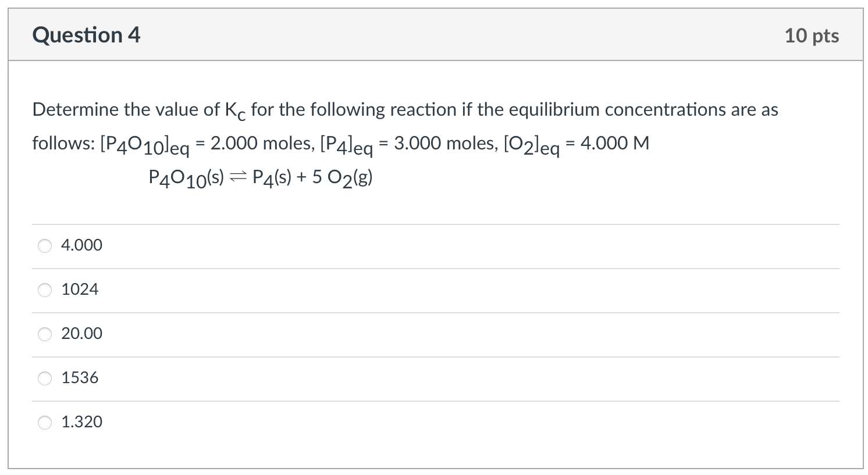Select the radio button for 4.000
868x475 pixels.
point(45,245)
